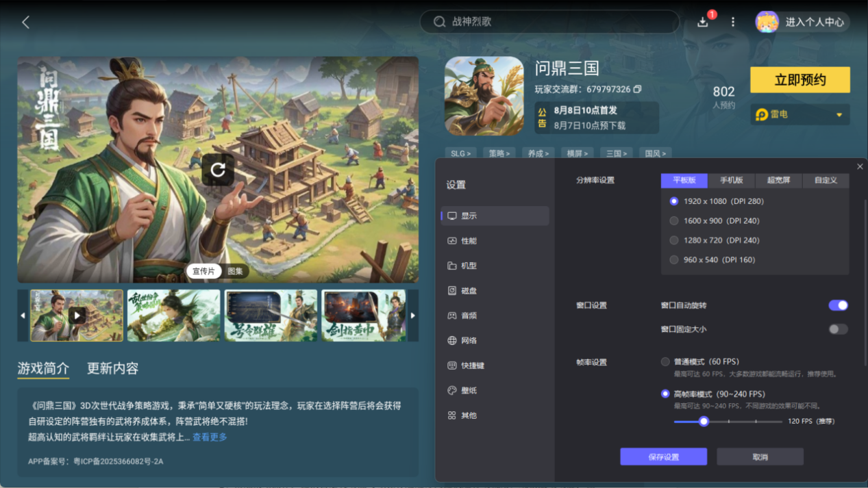Open 网络 network settings
Viewport: 868px width, 488px height.
point(495,341)
